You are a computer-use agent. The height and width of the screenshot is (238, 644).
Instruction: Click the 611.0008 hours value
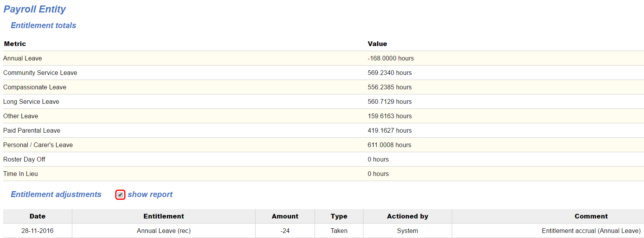point(390,145)
